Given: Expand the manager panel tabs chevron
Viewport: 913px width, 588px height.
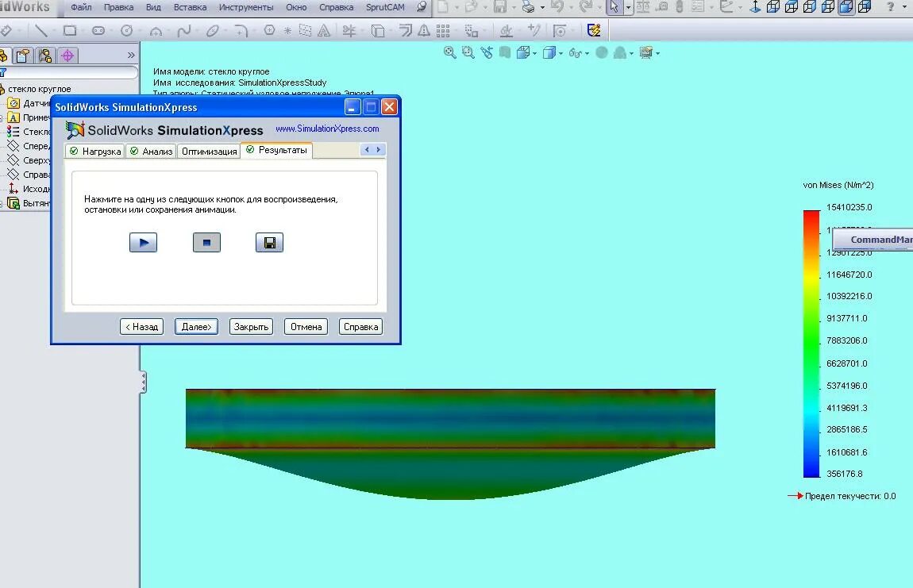Looking at the screenshot, I should pyautogui.click(x=131, y=56).
